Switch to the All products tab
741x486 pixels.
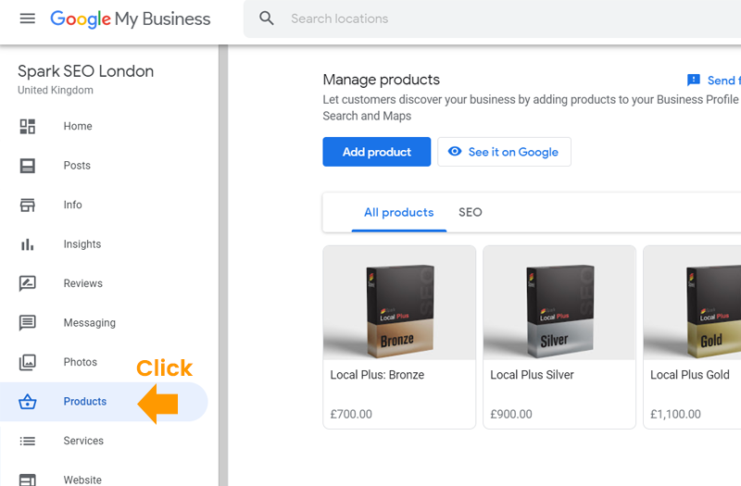point(399,212)
